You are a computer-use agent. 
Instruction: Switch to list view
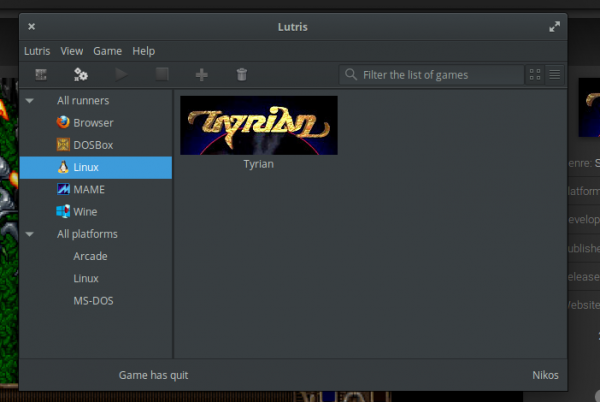coord(554,75)
